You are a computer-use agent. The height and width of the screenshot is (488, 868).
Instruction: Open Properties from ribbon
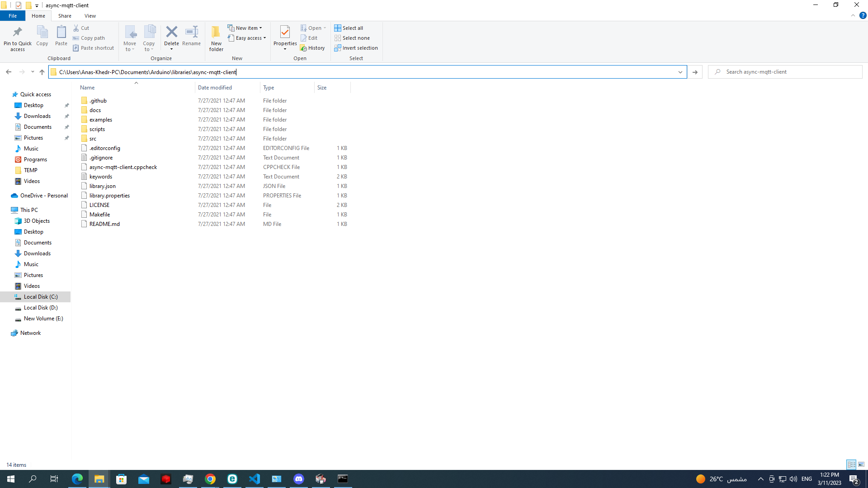coord(285,38)
